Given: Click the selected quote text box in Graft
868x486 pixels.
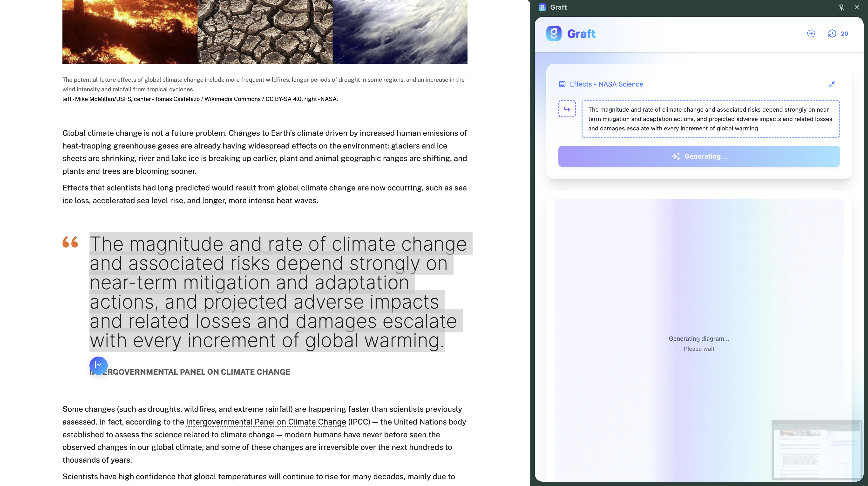Looking at the screenshot, I should pyautogui.click(x=710, y=119).
